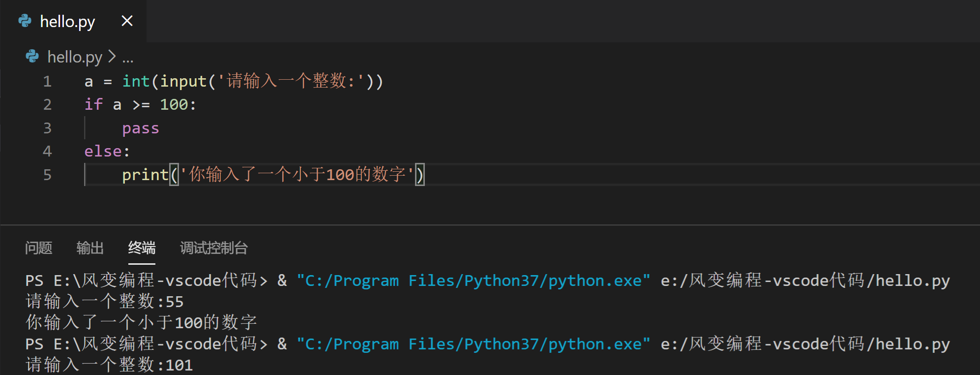Click line number 3 in the gutter
This screenshot has width=980, height=375.
[47, 128]
